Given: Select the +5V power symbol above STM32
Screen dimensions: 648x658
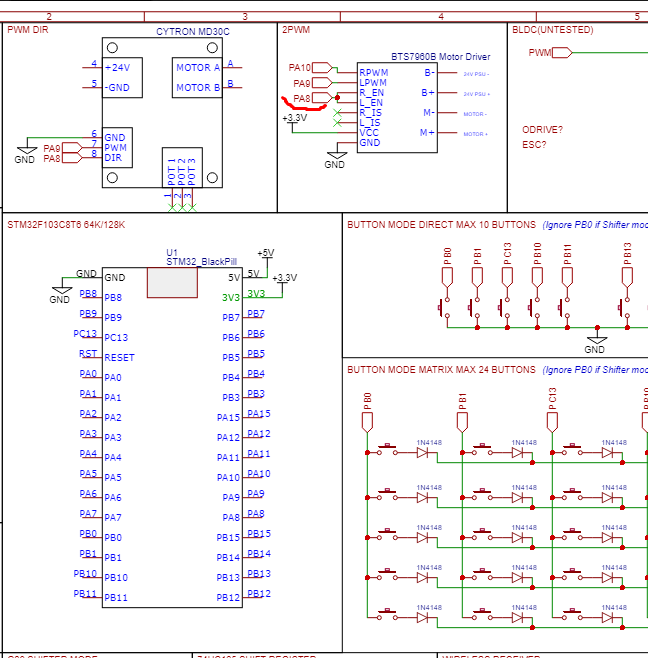Looking at the screenshot, I should tap(265, 254).
